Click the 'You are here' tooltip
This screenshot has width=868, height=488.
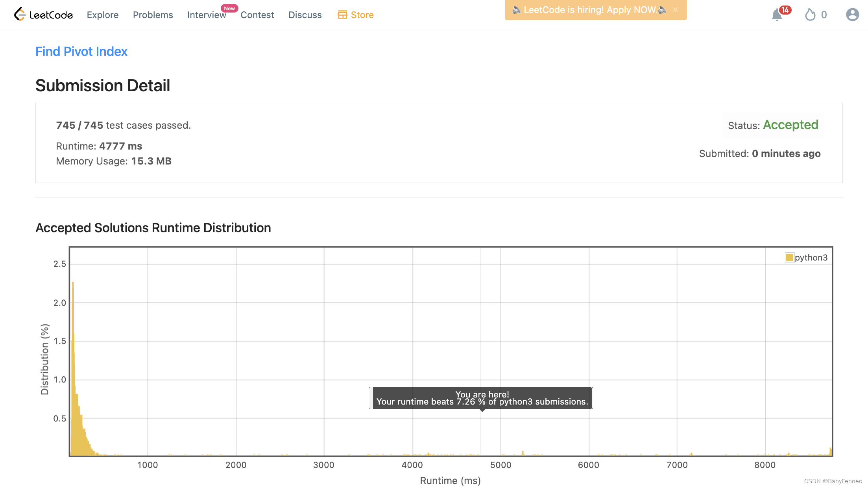pyautogui.click(x=482, y=398)
